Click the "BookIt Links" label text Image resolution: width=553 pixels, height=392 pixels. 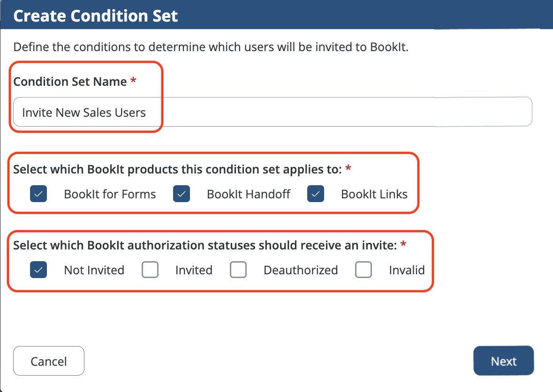pos(374,194)
